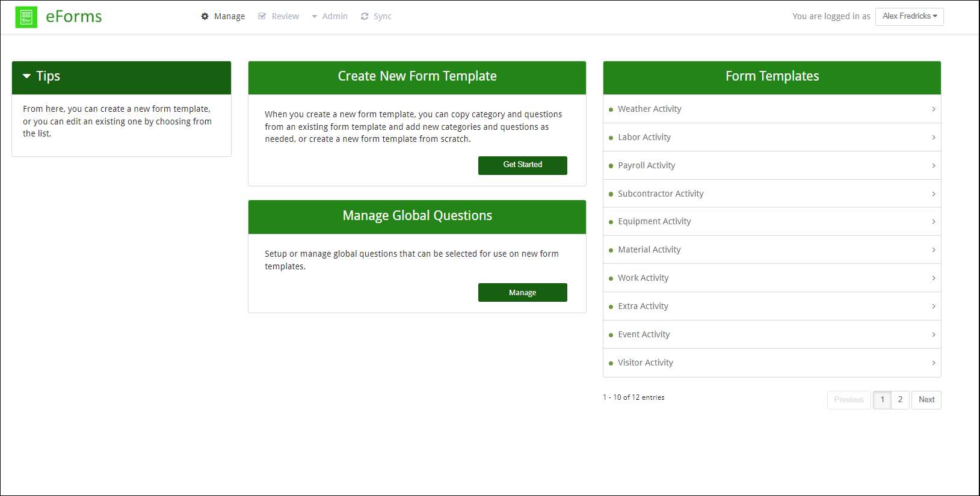Click the '1 - 10 of 12 entries' text

pos(633,397)
